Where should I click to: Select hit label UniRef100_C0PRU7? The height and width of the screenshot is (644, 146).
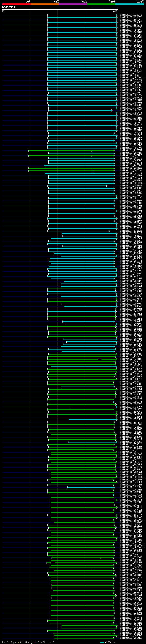(x=131, y=32)
